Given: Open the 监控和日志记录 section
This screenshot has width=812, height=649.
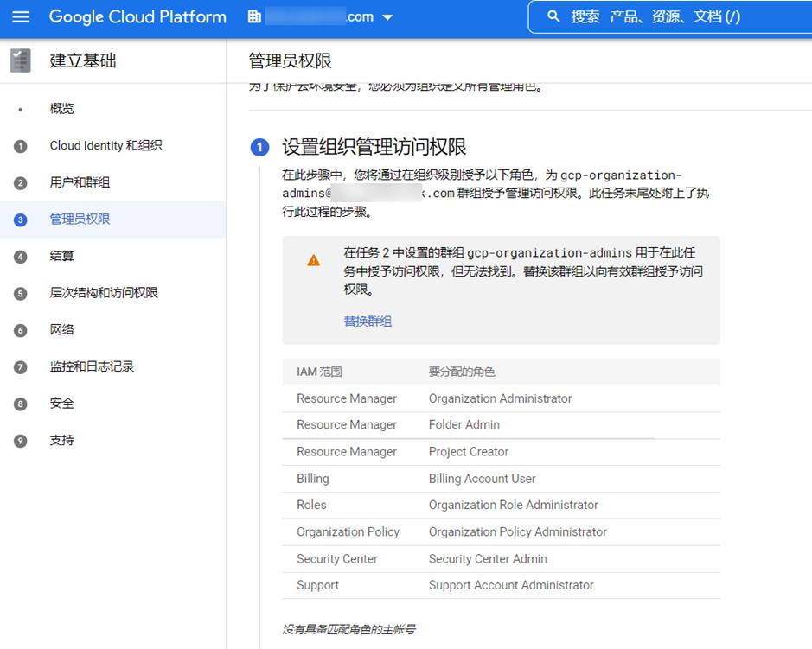Looking at the screenshot, I should click(x=91, y=366).
